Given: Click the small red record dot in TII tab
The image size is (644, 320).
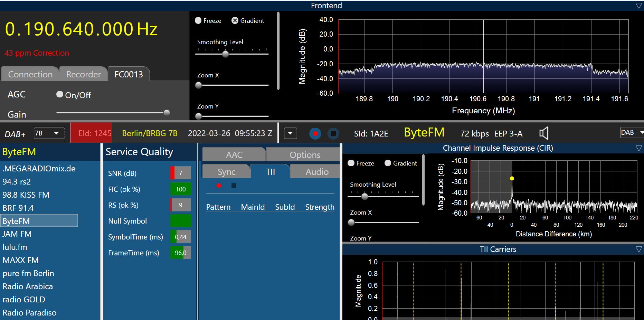Looking at the screenshot, I should (219, 186).
